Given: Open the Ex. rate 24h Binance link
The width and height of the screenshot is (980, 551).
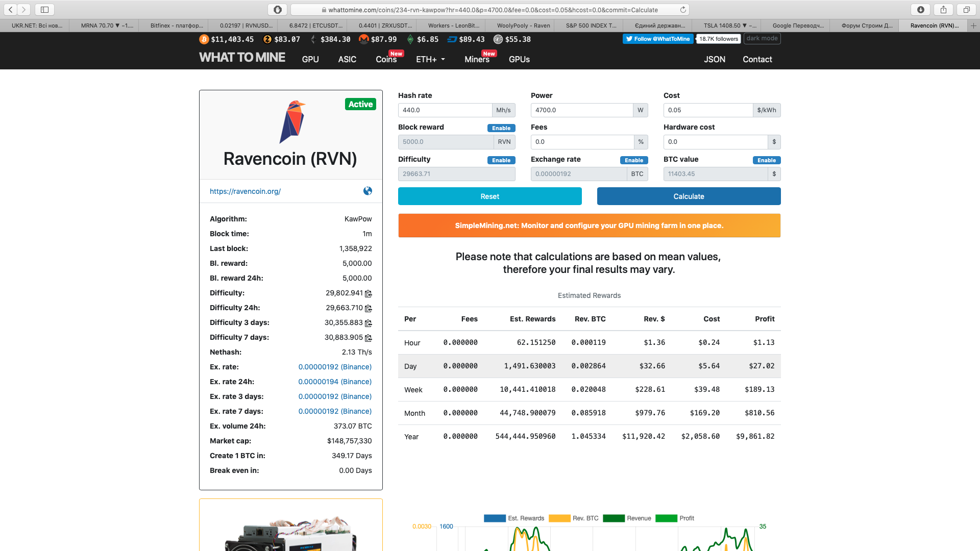Looking at the screenshot, I should coord(335,382).
